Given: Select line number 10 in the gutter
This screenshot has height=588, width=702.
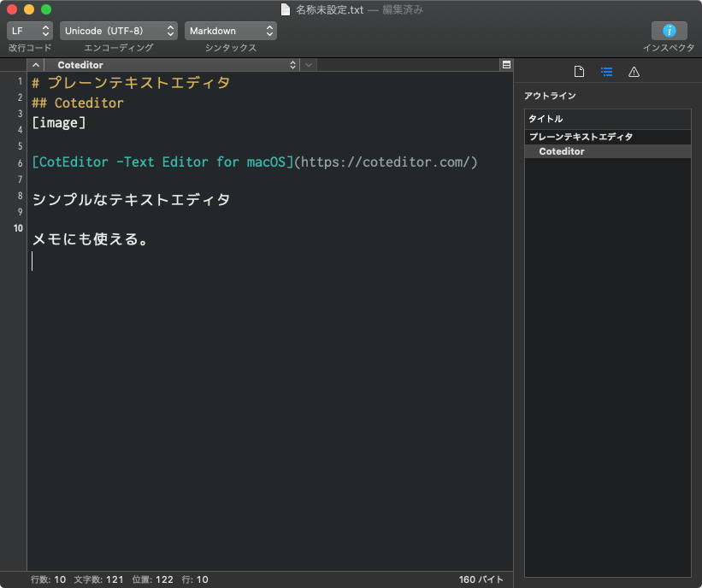Looking at the screenshot, I should [18, 228].
